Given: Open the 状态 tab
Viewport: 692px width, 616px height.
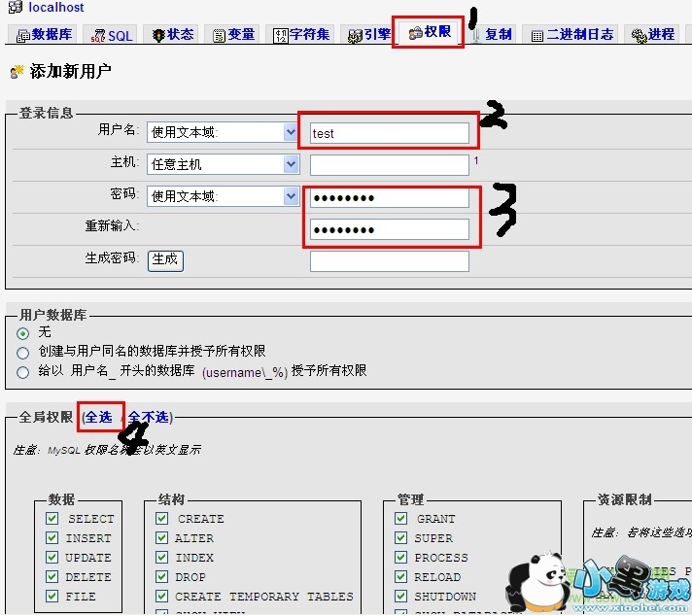Looking at the screenshot, I should pyautogui.click(x=173, y=34).
